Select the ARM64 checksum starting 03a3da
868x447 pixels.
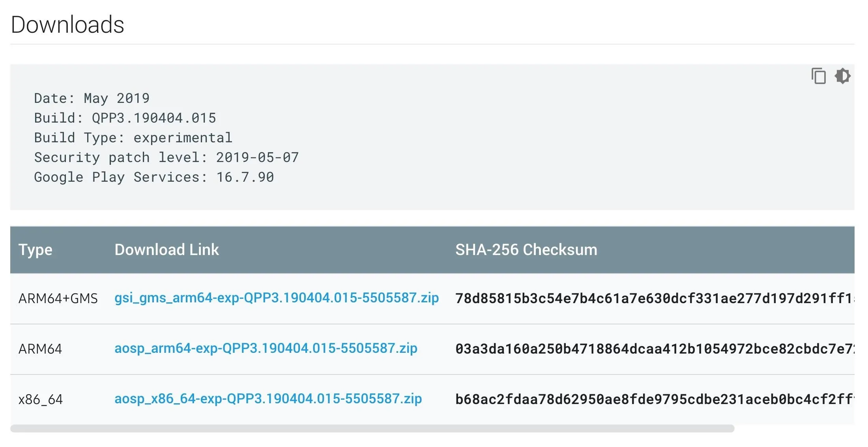(655, 349)
